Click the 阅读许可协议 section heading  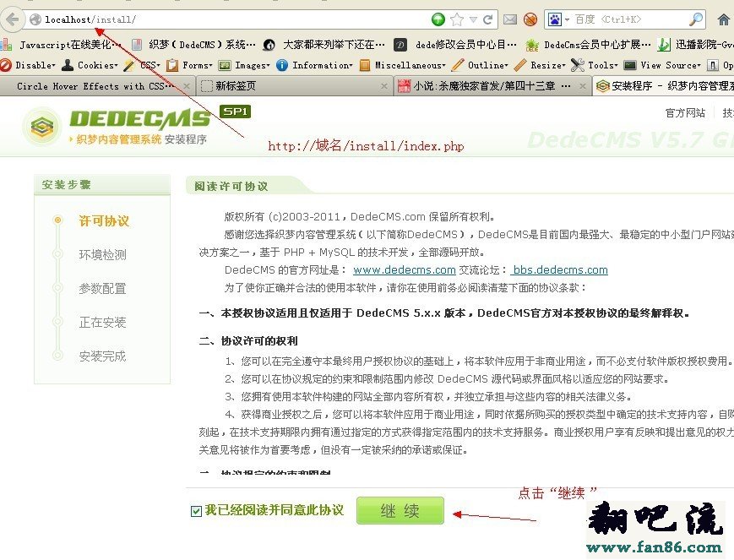coord(231,187)
